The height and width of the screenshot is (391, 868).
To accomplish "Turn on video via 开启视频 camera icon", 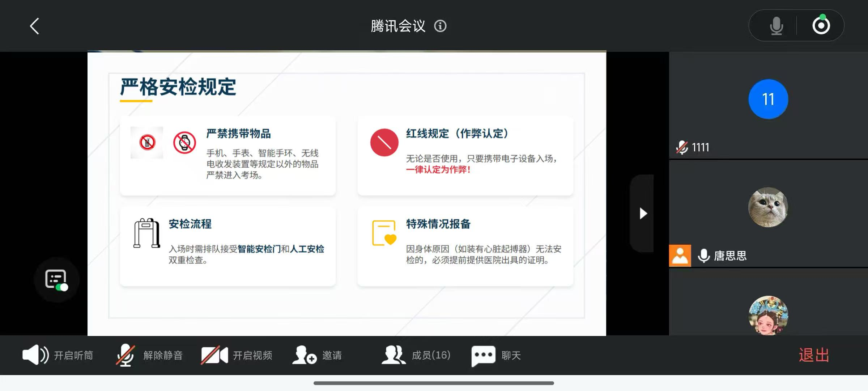I will (213, 355).
